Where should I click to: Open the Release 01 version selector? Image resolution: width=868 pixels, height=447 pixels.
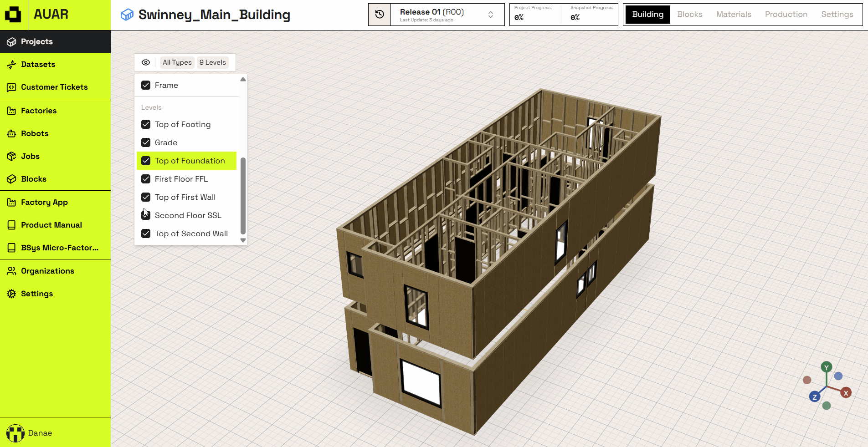[x=435, y=15]
